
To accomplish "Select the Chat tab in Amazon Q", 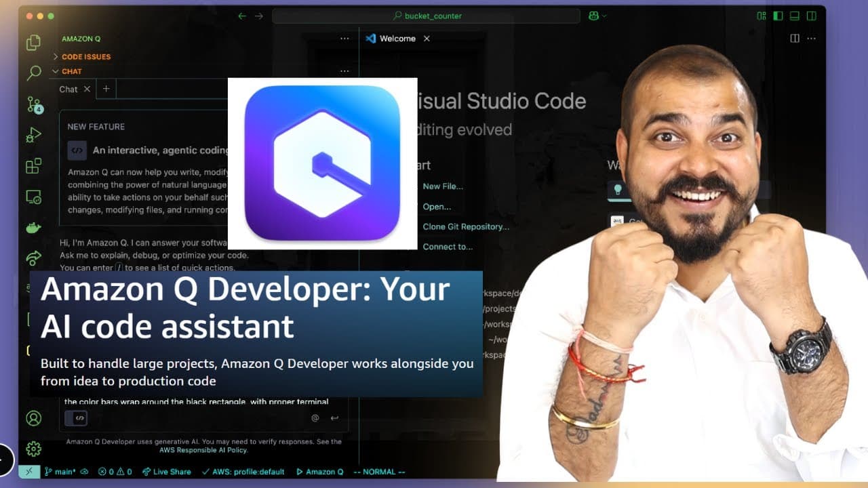I will pos(68,89).
